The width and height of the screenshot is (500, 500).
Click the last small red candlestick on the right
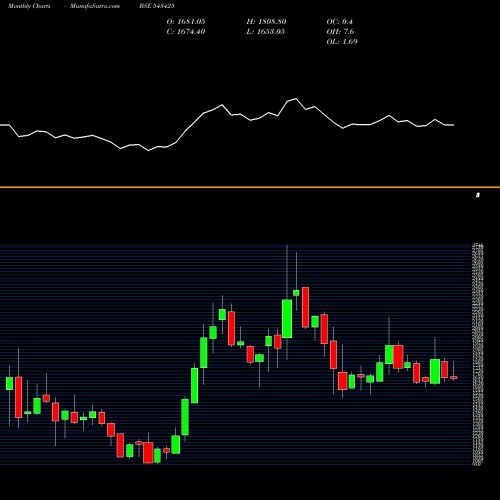454,378
